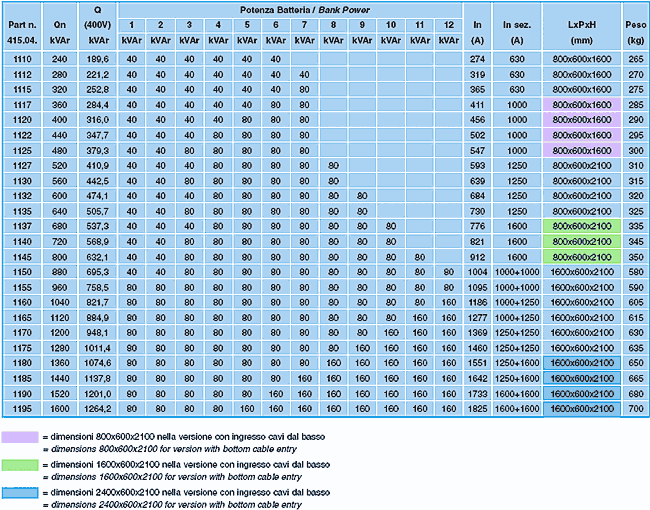Click the blue legend color swatch
The image size is (650, 510).
pyautogui.click(x=21, y=493)
